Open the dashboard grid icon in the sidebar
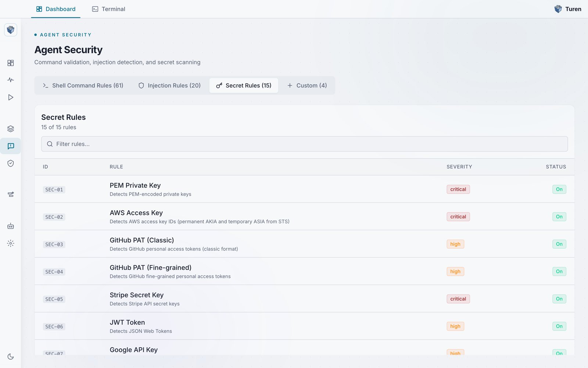The width and height of the screenshot is (588, 368). point(11,63)
